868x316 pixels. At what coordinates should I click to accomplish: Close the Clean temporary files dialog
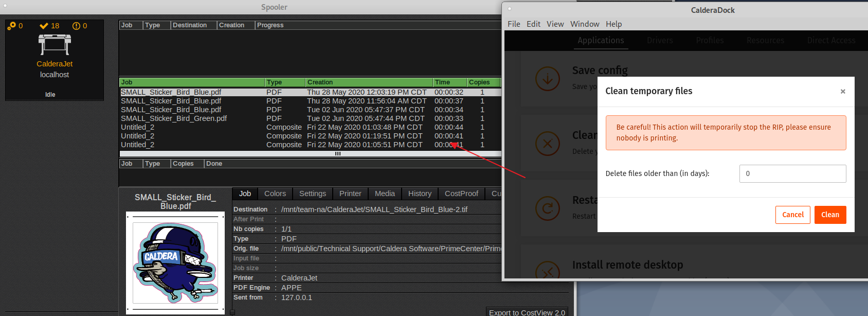[842, 92]
